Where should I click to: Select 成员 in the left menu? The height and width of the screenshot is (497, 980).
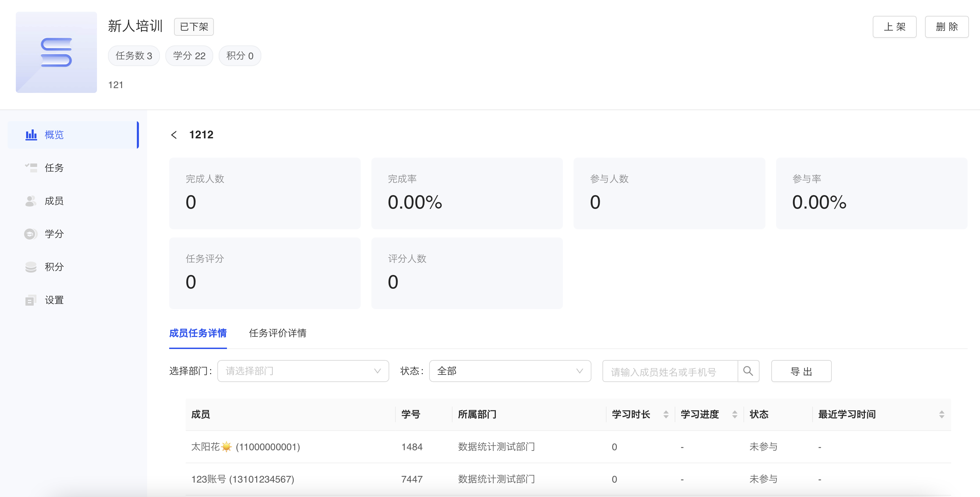73,201
